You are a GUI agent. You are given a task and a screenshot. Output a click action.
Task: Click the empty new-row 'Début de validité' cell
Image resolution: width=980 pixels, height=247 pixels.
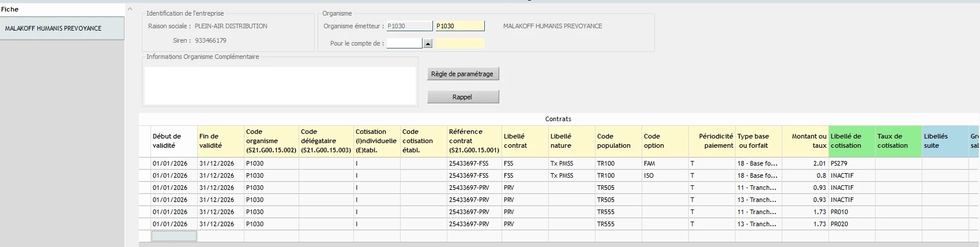click(174, 236)
